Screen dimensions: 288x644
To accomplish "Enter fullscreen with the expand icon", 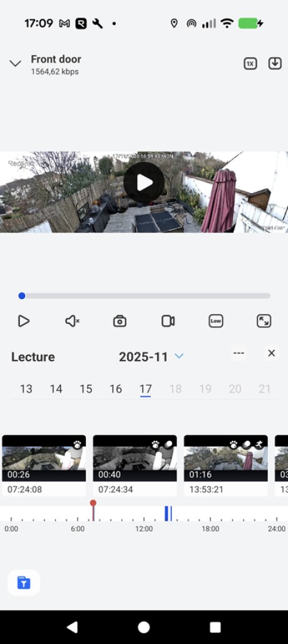I will (264, 321).
